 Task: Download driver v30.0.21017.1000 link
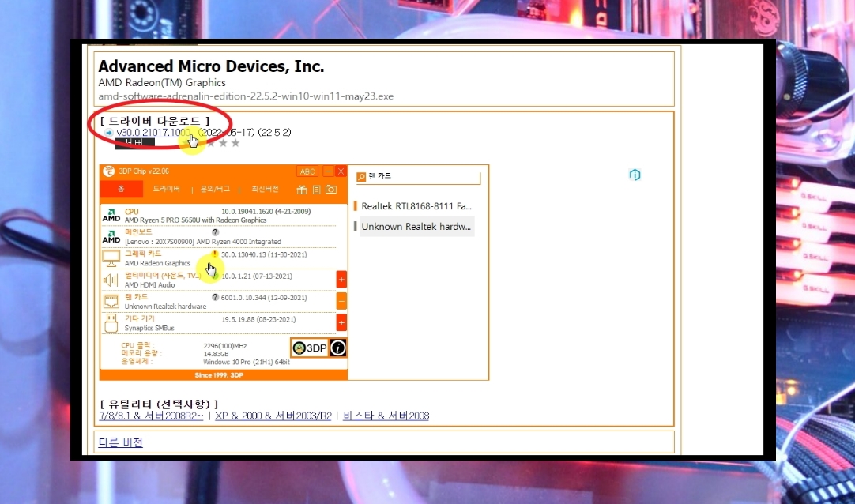tap(153, 133)
